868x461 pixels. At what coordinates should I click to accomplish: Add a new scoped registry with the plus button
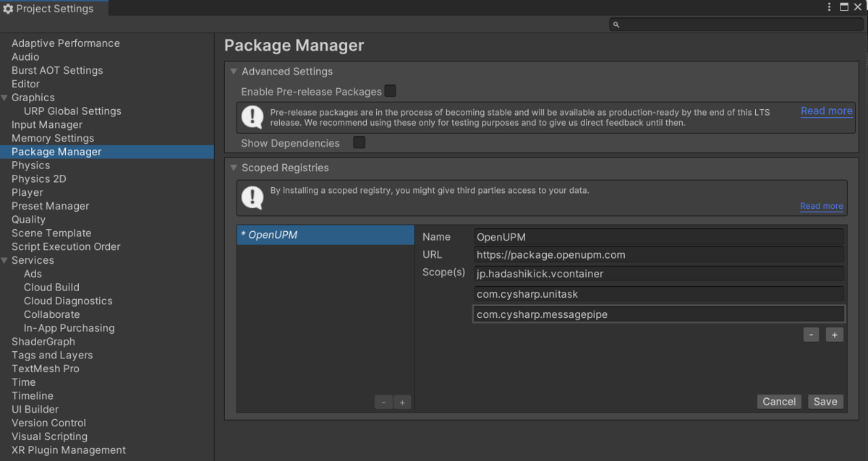[x=402, y=402]
